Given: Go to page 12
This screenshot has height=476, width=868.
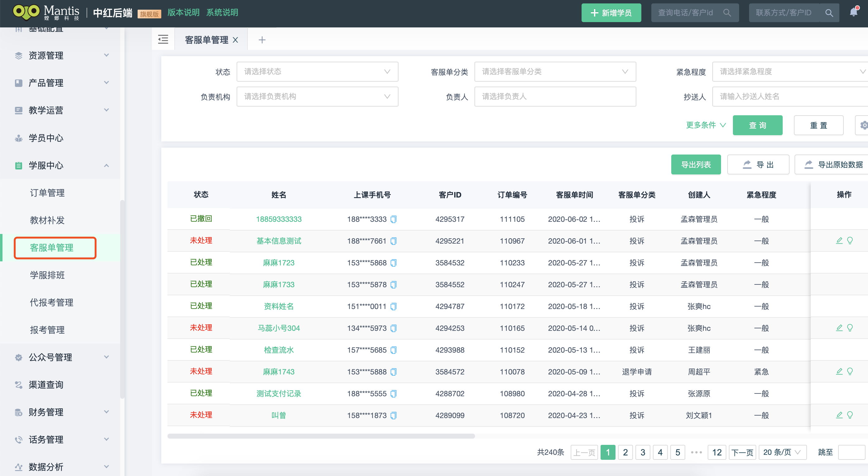Looking at the screenshot, I should (x=717, y=452).
